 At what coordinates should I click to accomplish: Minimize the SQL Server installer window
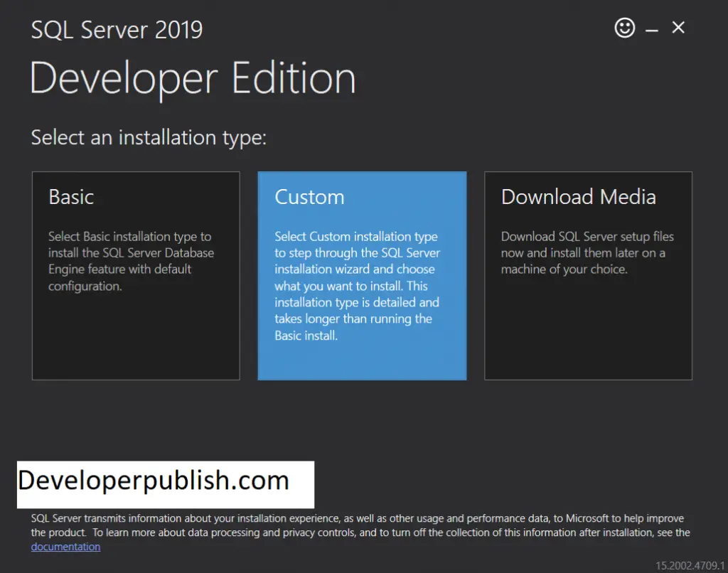point(652,31)
